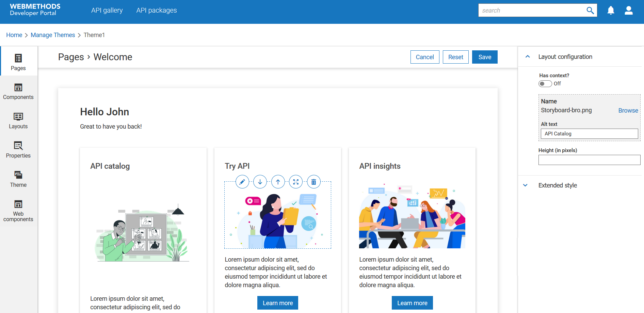Move the Try API image up with arrow icon
Screen dimensions: 644x313
pyautogui.click(x=278, y=182)
